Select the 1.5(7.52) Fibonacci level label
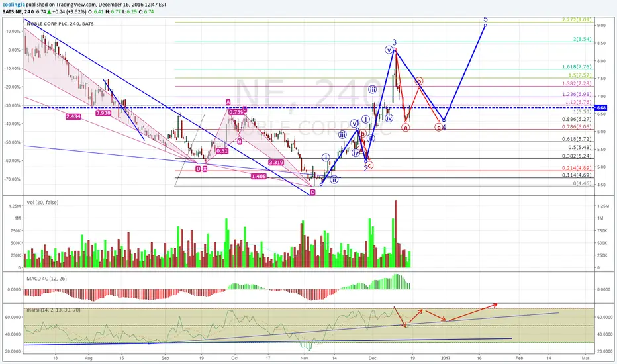Image resolution: width=617 pixels, height=364 pixels. 580,75
